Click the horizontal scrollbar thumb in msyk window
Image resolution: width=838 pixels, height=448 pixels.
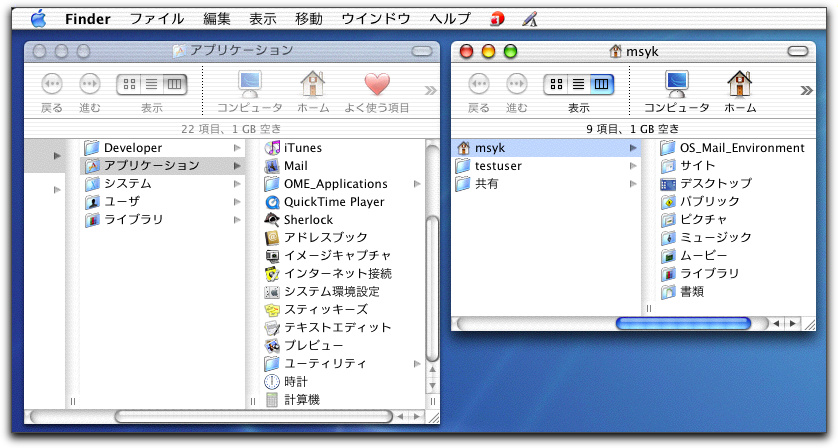pyautogui.click(x=682, y=323)
